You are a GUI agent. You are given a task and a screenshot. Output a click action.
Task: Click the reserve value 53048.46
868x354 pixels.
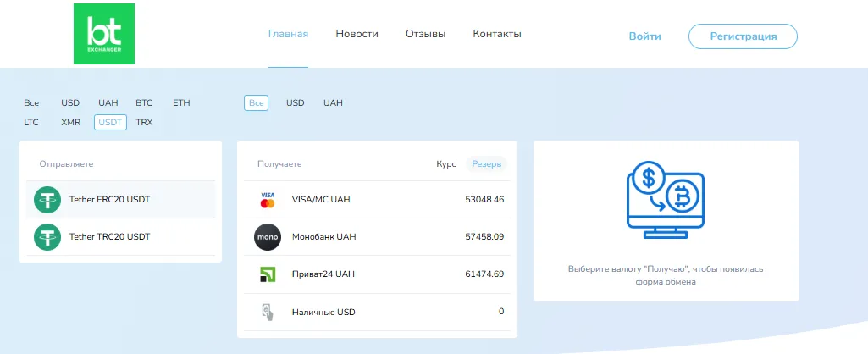click(x=485, y=199)
